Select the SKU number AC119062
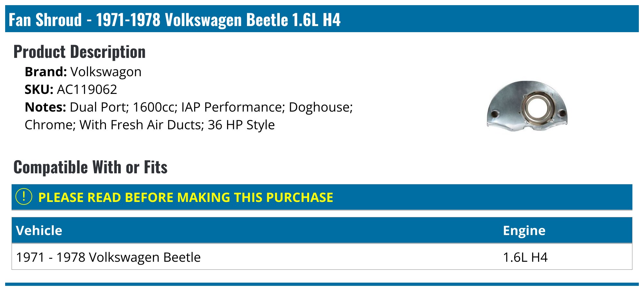Screen dimensions: 644x291 click(87, 89)
